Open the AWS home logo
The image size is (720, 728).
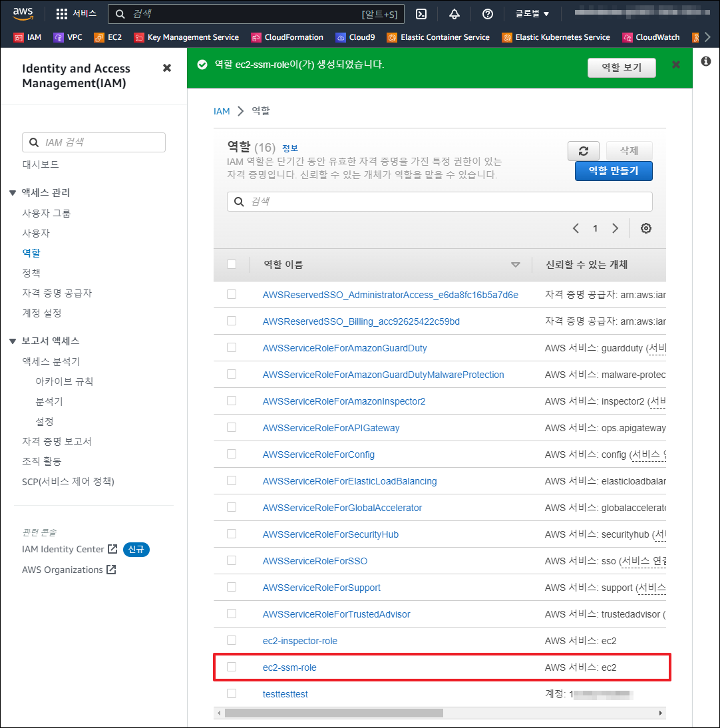[23, 14]
